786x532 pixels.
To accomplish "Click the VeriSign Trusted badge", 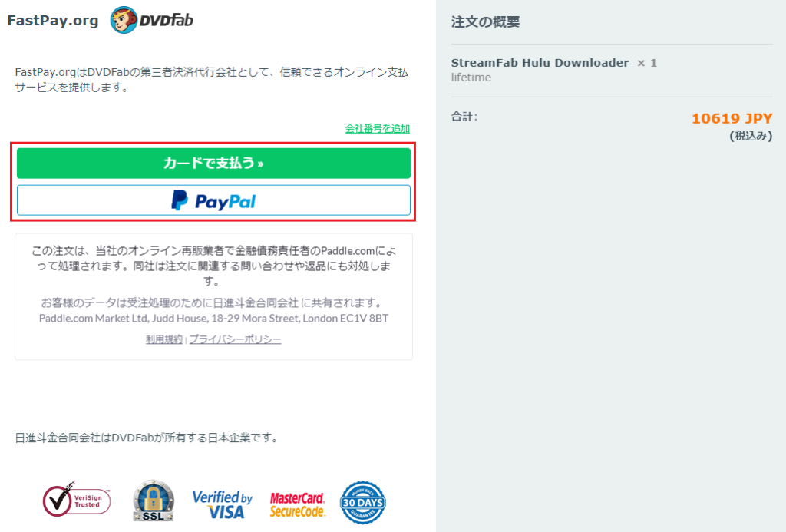I will click(76, 500).
